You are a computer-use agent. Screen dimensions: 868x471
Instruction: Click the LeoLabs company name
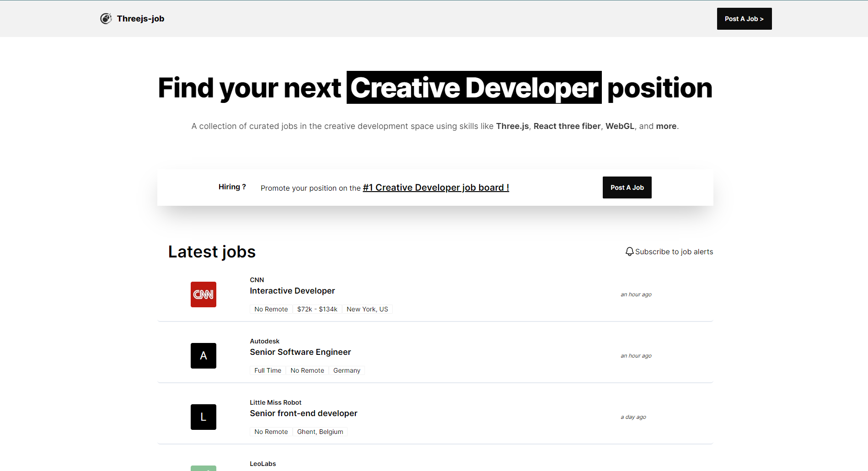coord(263,464)
